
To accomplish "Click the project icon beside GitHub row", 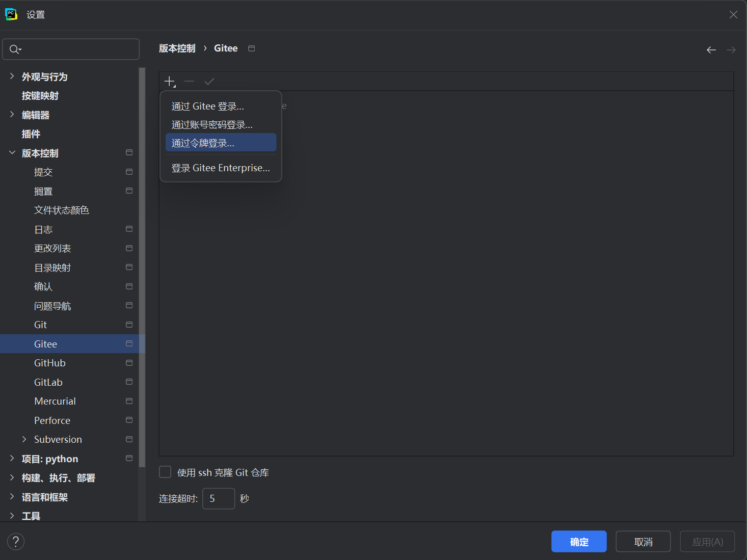I will [129, 363].
